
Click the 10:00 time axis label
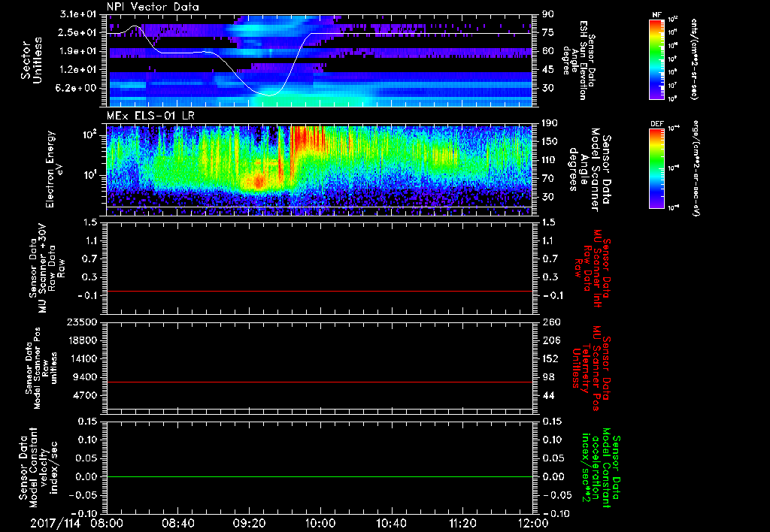320,522
